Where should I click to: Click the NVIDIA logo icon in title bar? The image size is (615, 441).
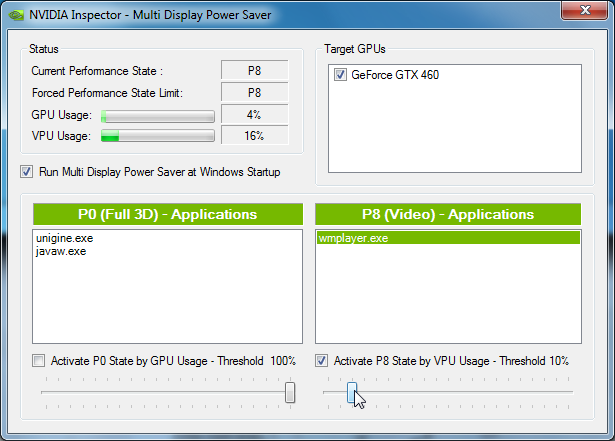coord(16,15)
